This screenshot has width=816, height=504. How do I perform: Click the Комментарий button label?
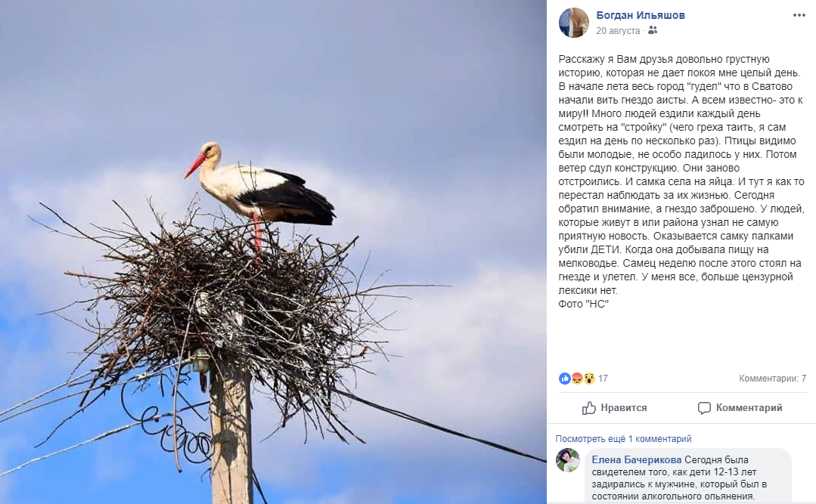click(749, 408)
